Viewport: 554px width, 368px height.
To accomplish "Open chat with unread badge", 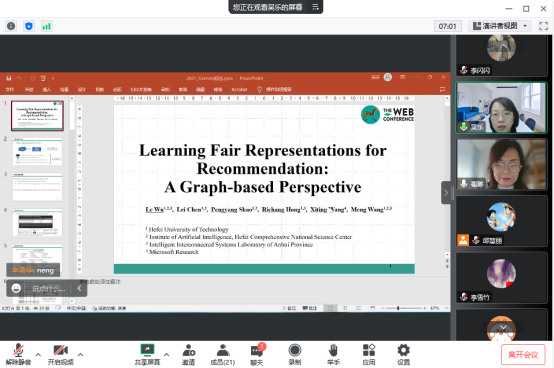I will (x=257, y=355).
